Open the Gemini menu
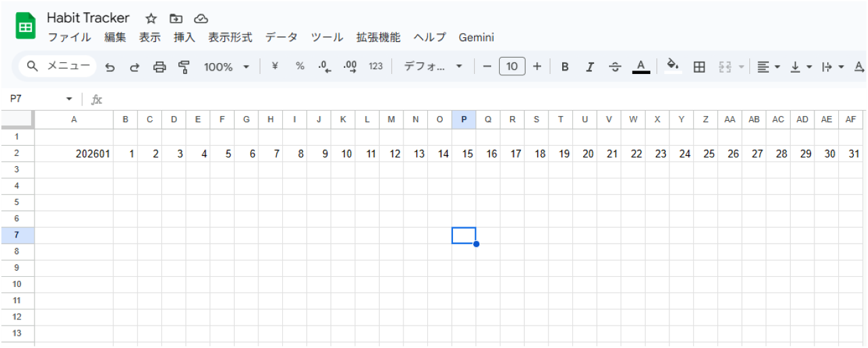 (x=476, y=38)
